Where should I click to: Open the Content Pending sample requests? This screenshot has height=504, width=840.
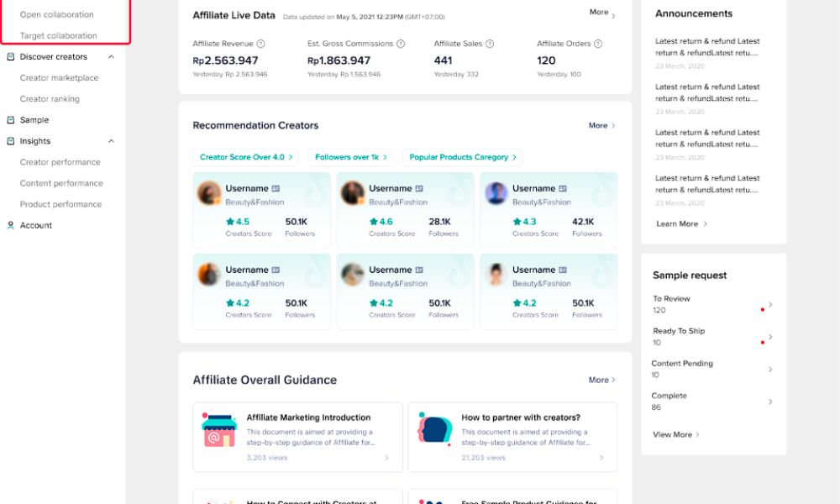pos(682,363)
